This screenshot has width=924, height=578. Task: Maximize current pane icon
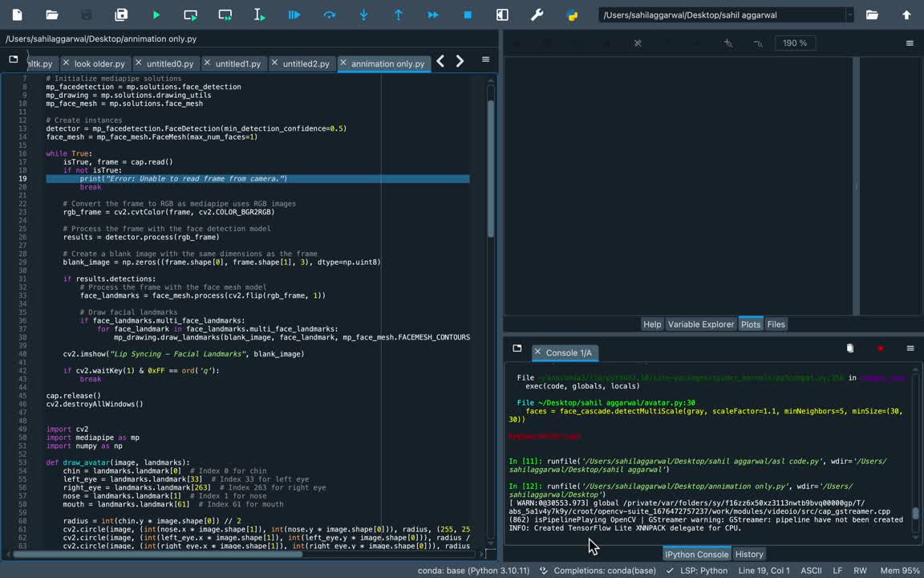[x=502, y=14]
